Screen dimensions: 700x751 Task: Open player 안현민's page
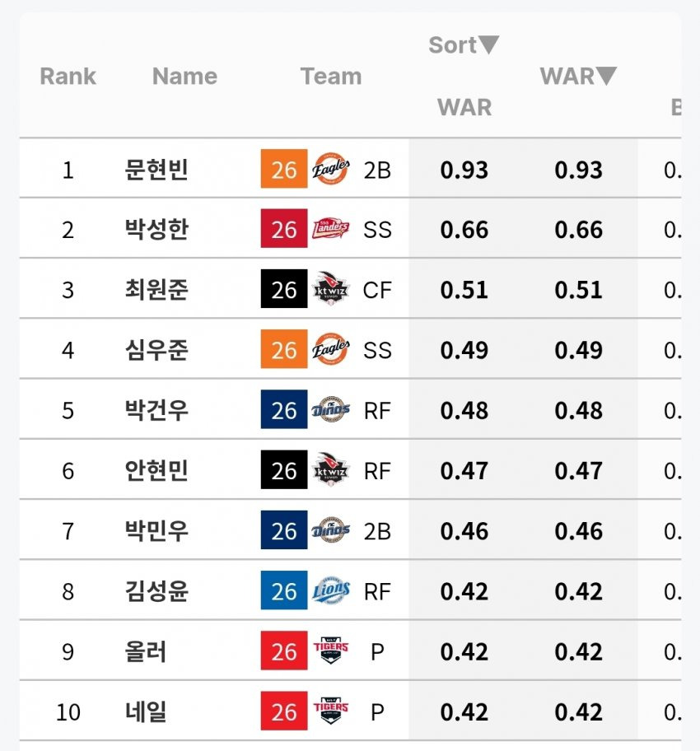click(x=156, y=471)
